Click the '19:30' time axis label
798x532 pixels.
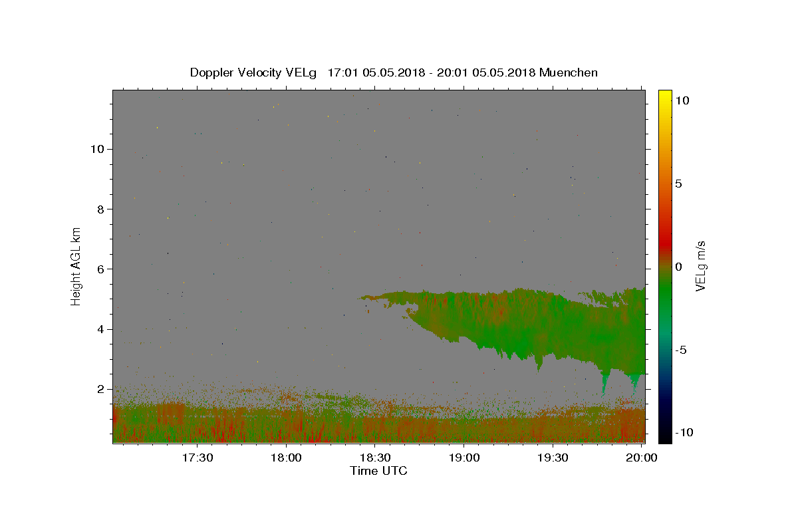(x=553, y=458)
